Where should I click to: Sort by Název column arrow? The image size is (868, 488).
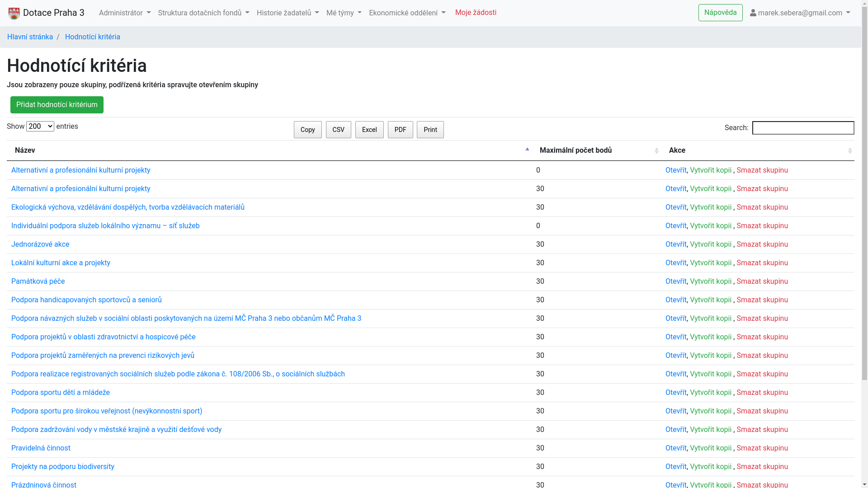click(x=527, y=150)
